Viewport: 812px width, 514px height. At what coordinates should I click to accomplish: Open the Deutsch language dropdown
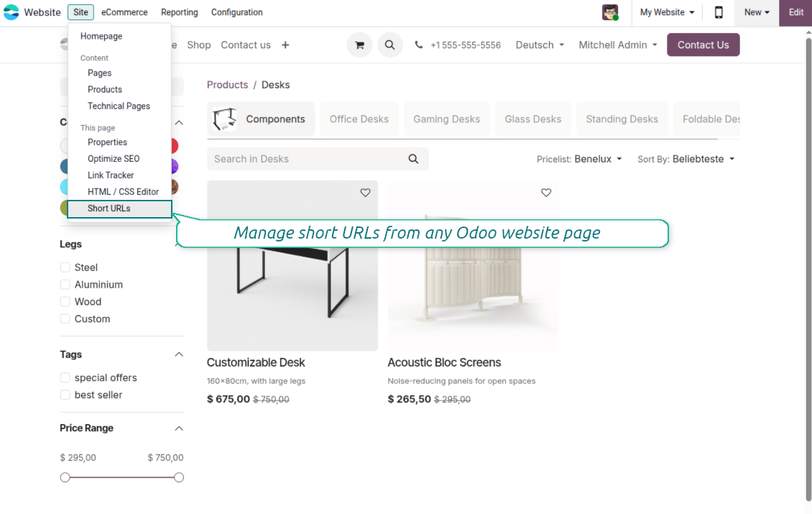click(540, 45)
